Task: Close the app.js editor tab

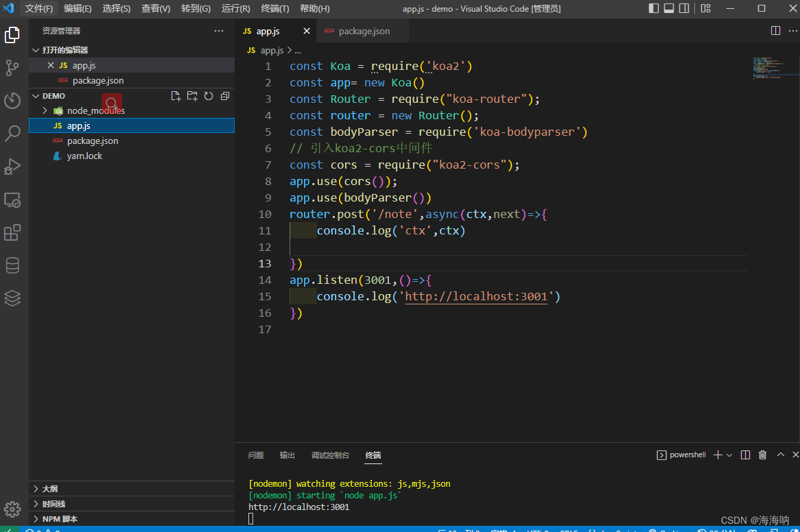Action: point(307,31)
